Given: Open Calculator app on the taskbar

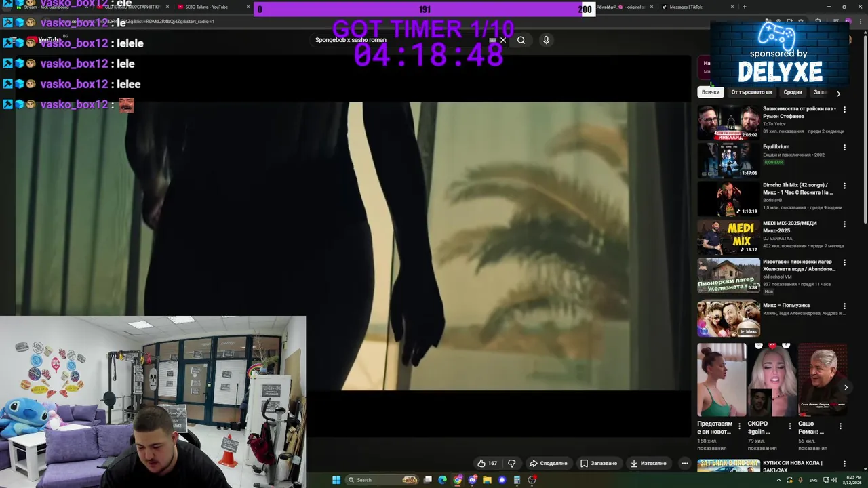Looking at the screenshot, I should tap(517, 480).
